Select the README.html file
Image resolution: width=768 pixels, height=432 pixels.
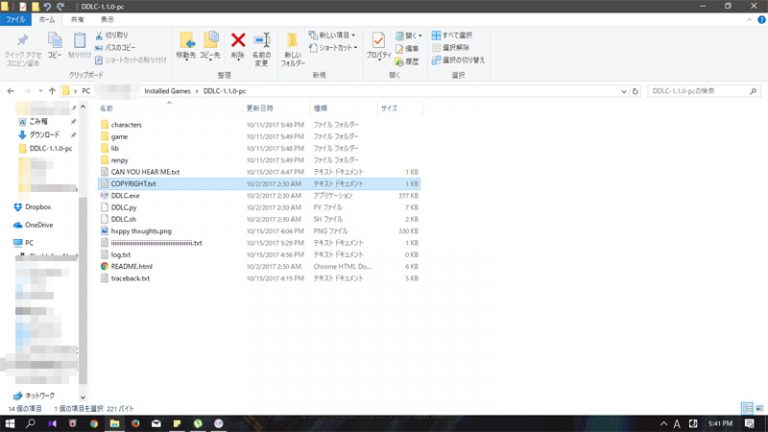point(131,266)
